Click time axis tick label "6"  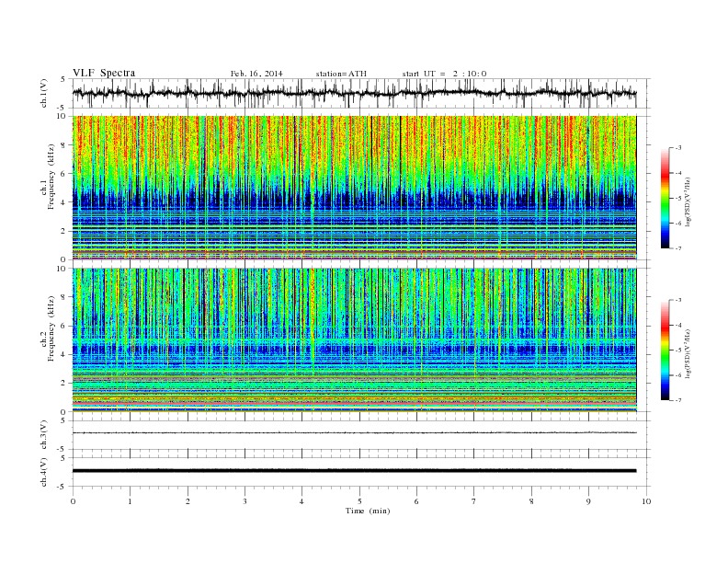pos(416,501)
